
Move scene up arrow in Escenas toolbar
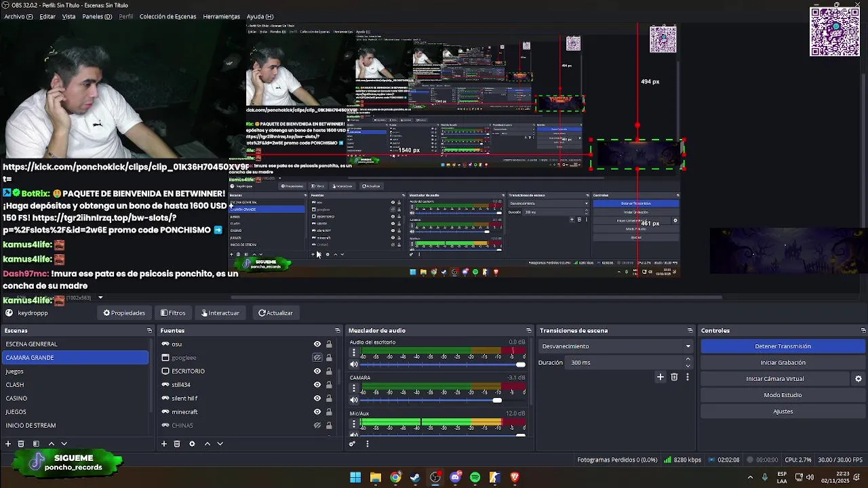51,444
